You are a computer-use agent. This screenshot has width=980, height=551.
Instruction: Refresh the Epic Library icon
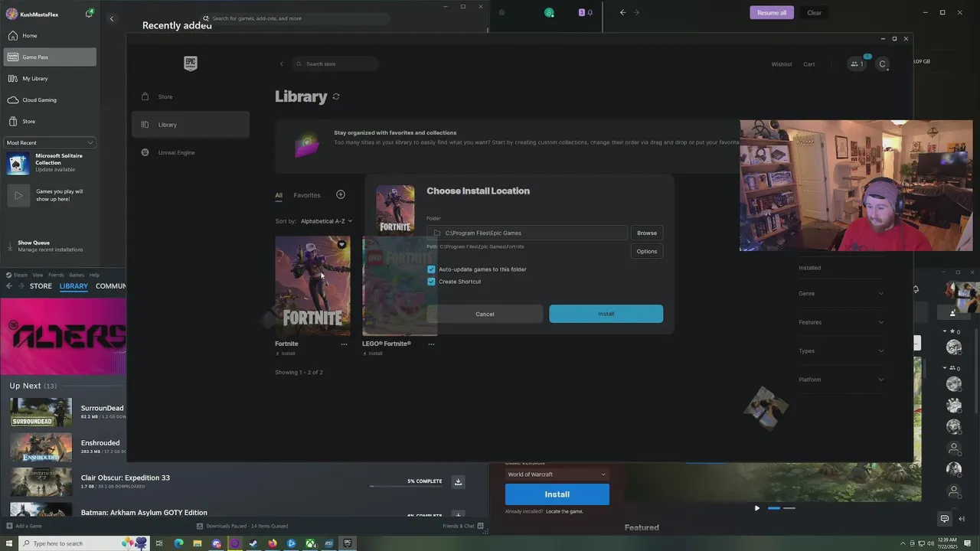coord(336,96)
